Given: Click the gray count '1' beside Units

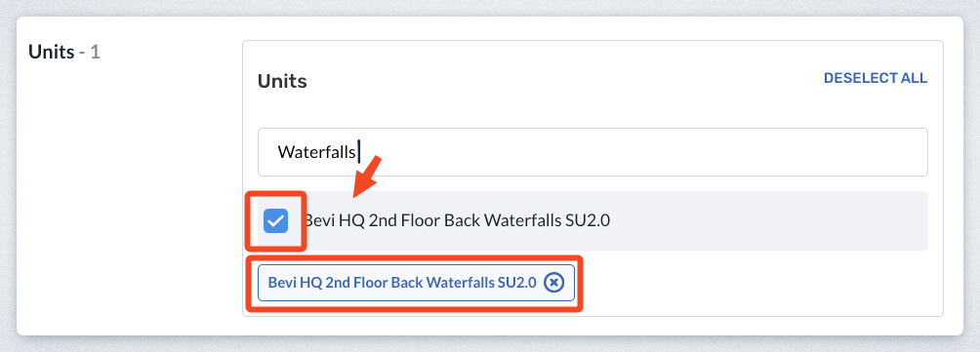Looking at the screenshot, I should [x=95, y=52].
